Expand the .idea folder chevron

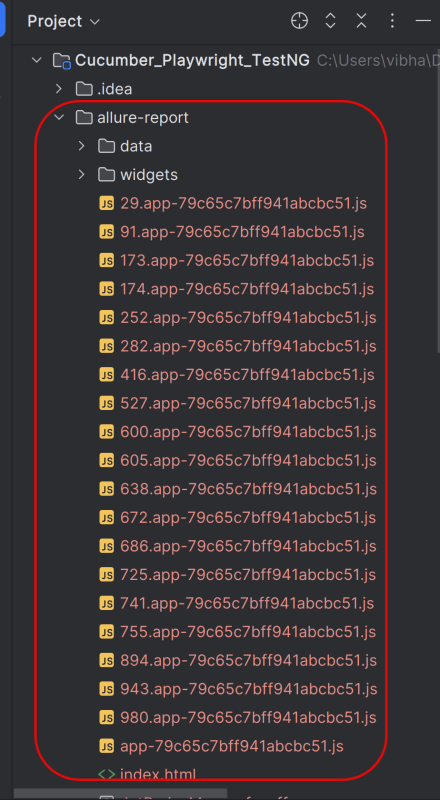(59, 89)
